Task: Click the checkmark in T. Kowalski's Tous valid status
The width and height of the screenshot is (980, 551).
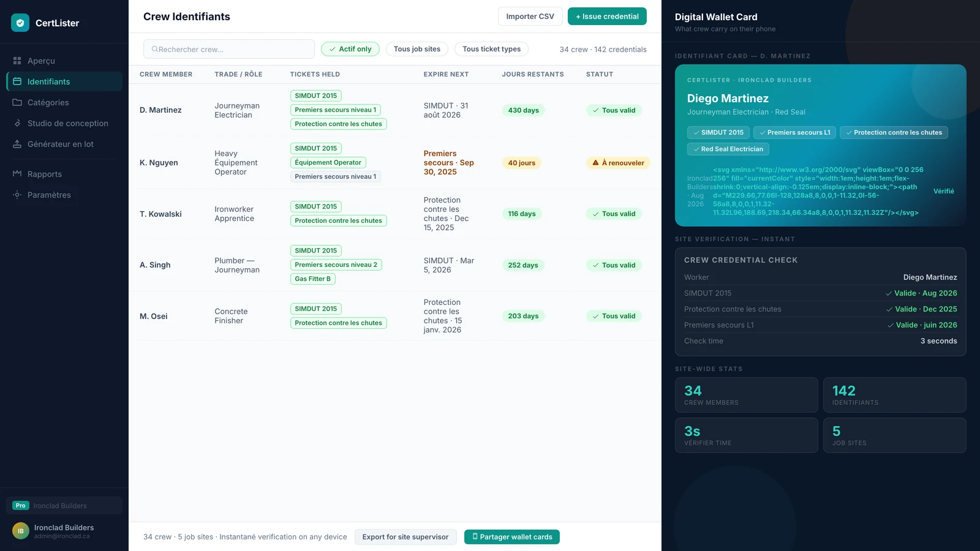Action: point(595,214)
